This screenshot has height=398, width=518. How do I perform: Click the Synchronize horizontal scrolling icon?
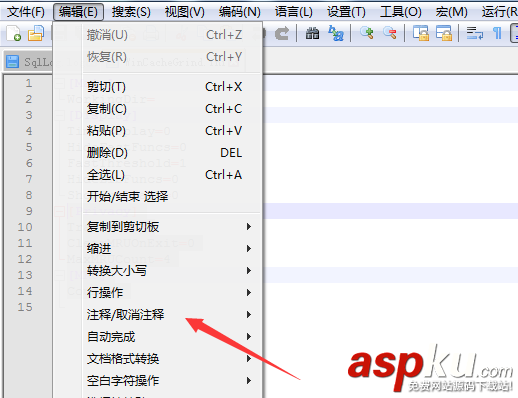[x=444, y=33]
